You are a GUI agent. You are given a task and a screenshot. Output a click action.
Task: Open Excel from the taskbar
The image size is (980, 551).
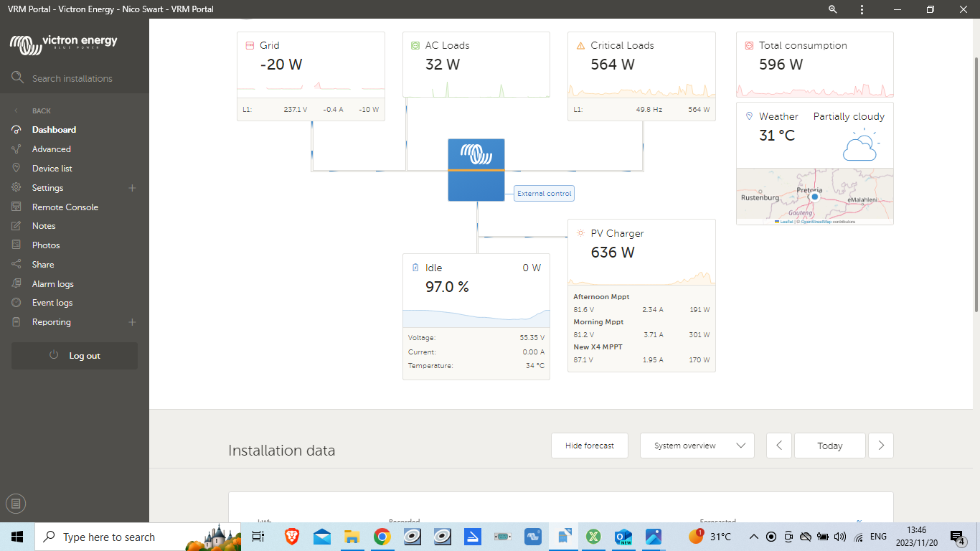coord(593,537)
